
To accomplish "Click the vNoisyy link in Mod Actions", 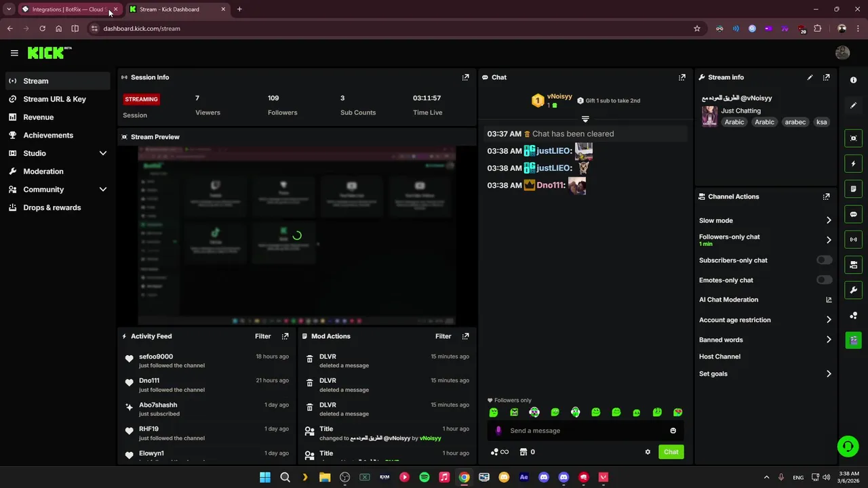I will coord(430,439).
